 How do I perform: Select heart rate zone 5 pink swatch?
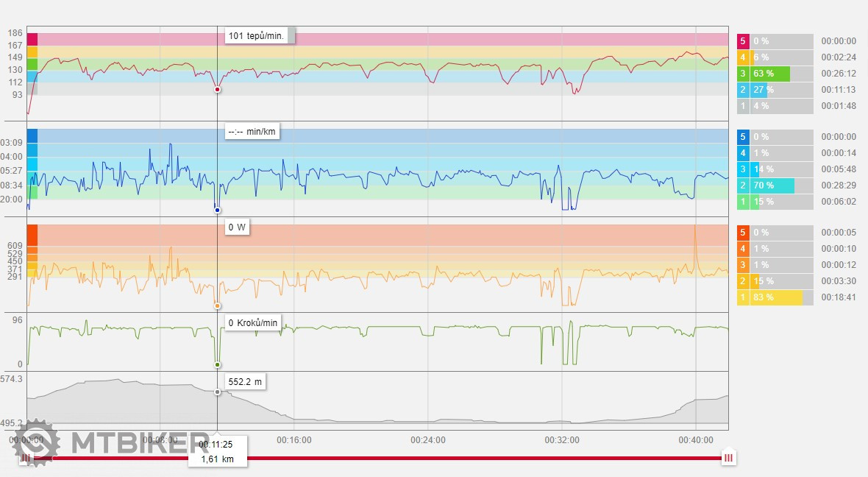[x=32, y=39]
